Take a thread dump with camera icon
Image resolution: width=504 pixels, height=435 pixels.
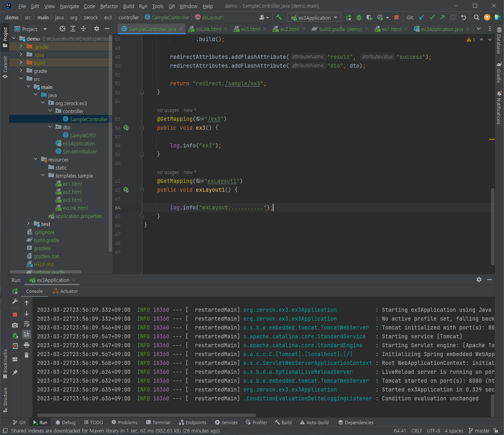pyautogui.click(x=15, y=325)
